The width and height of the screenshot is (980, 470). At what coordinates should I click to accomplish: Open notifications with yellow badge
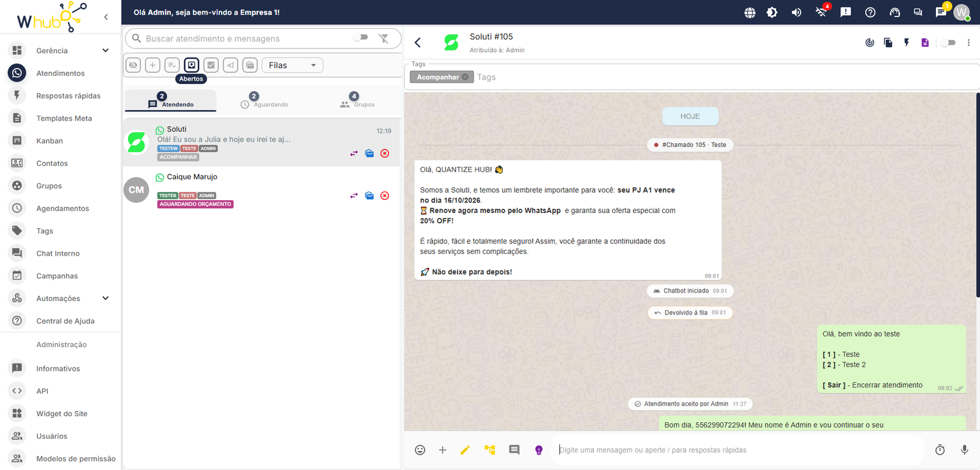(941, 12)
